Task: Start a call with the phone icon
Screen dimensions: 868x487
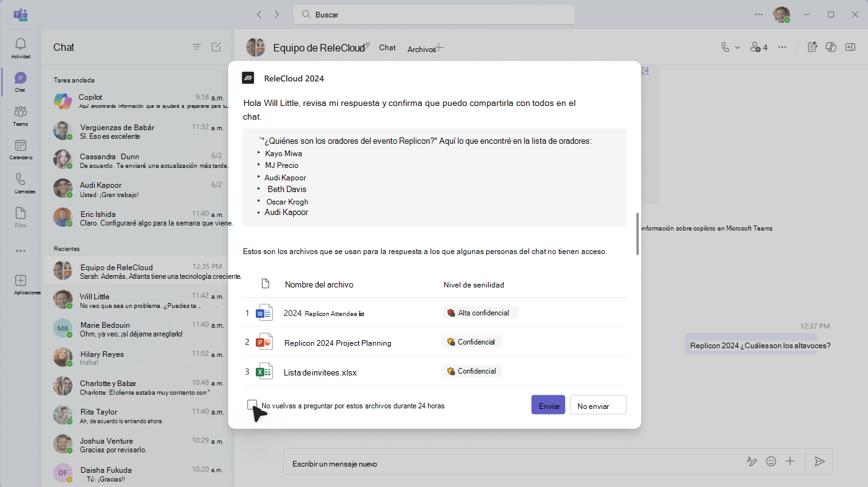Action: click(x=726, y=47)
